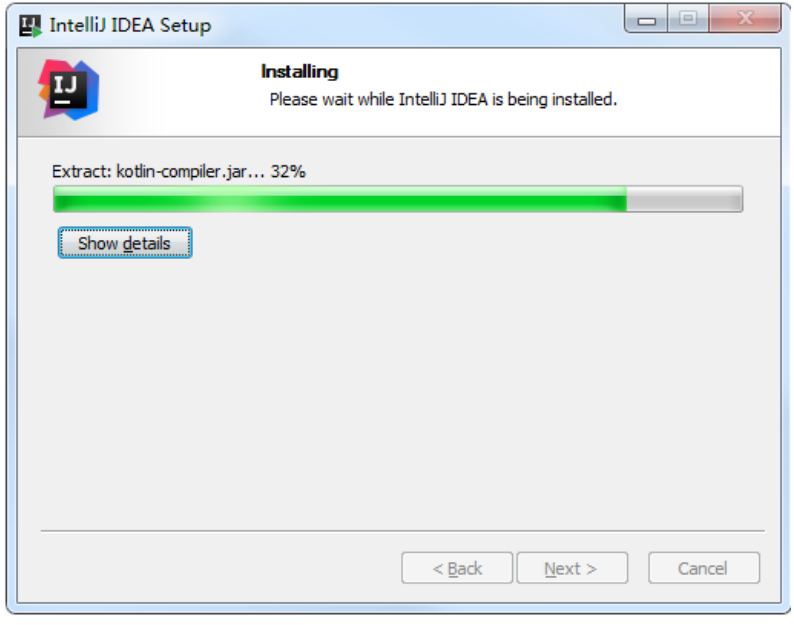Close the IntelliJ IDEA Setup window
This screenshot has height=625, width=794.
[x=745, y=19]
